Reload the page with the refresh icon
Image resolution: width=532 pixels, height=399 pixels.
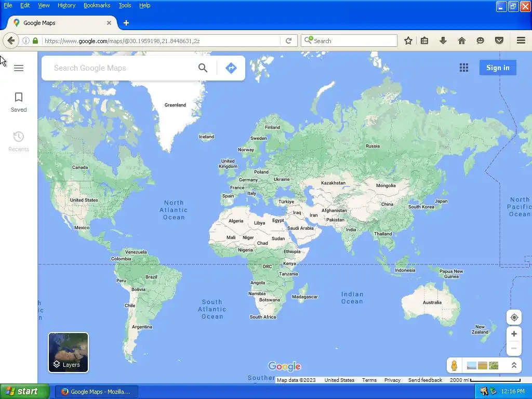pyautogui.click(x=289, y=41)
